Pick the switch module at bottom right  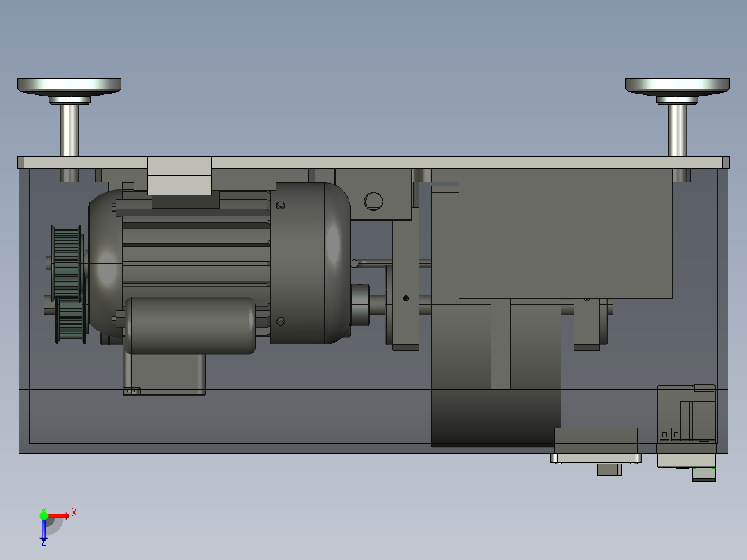(687, 426)
